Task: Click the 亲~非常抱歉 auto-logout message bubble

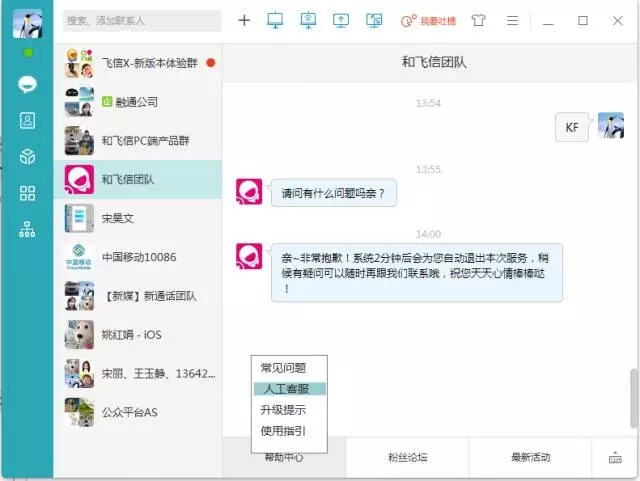Action: (417, 273)
